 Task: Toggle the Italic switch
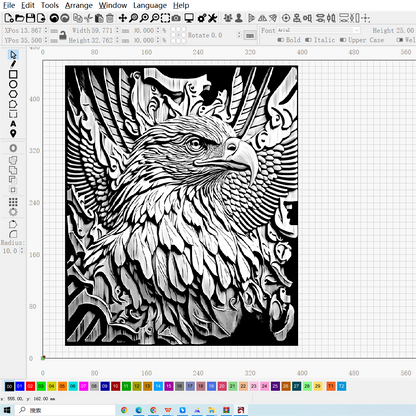(x=309, y=40)
